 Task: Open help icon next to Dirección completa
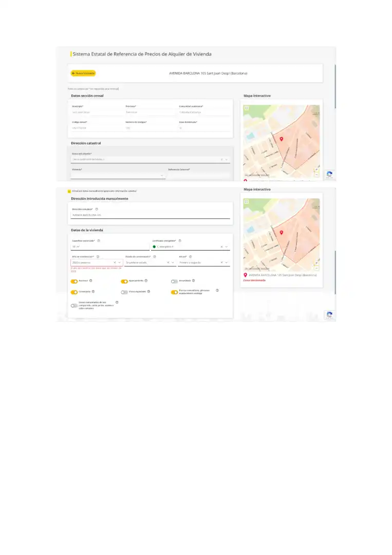point(97,209)
